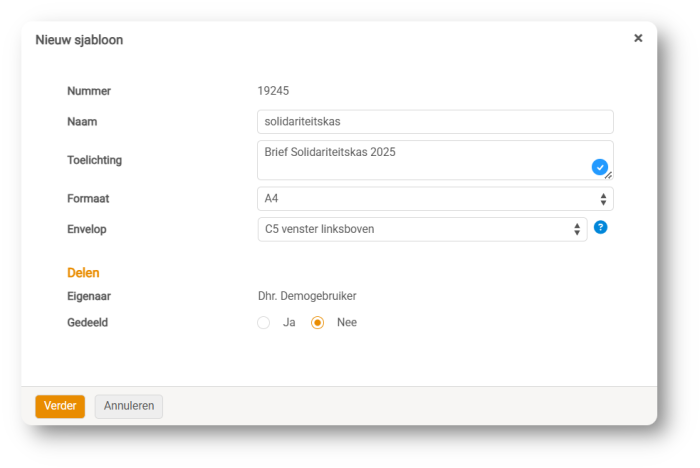Click the Gedeeld label
Screen dimensions: 700x468
tap(88, 322)
